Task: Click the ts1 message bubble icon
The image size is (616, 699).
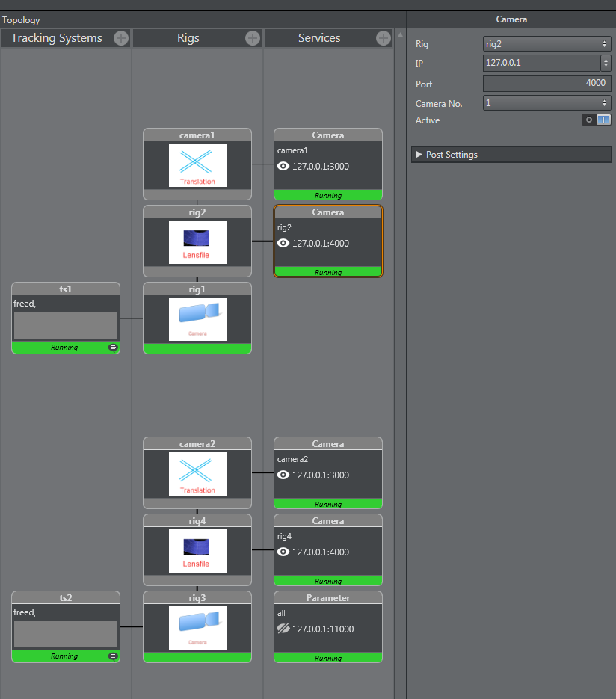Action: (113, 348)
